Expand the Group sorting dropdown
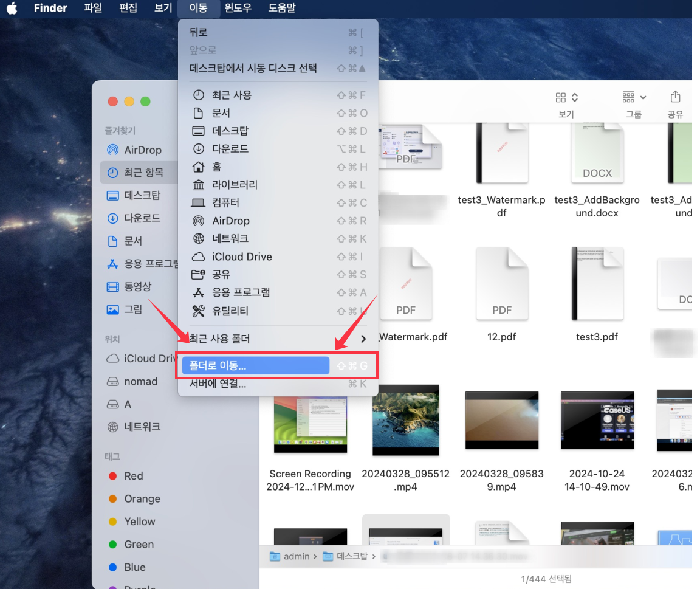 (634, 97)
